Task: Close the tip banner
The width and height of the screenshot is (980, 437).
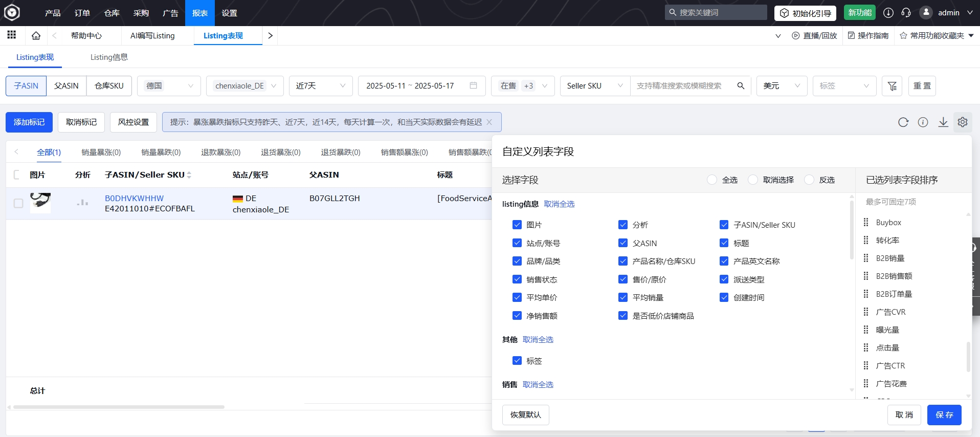Action: point(489,122)
